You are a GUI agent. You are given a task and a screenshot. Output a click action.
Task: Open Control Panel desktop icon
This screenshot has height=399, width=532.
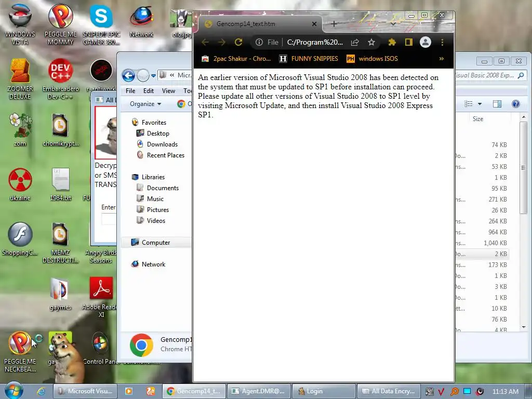point(101,348)
